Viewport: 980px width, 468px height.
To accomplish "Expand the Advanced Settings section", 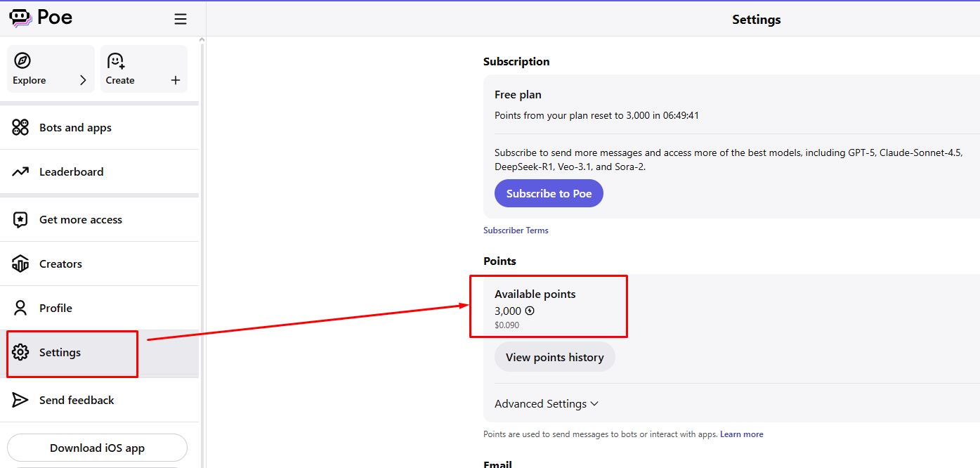I will tap(547, 404).
